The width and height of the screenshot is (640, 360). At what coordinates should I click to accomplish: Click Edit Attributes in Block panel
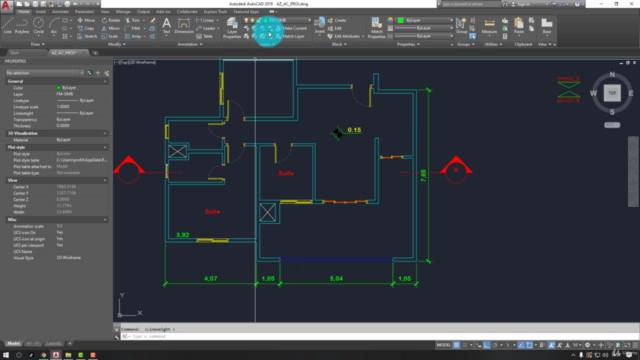[x=346, y=36]
